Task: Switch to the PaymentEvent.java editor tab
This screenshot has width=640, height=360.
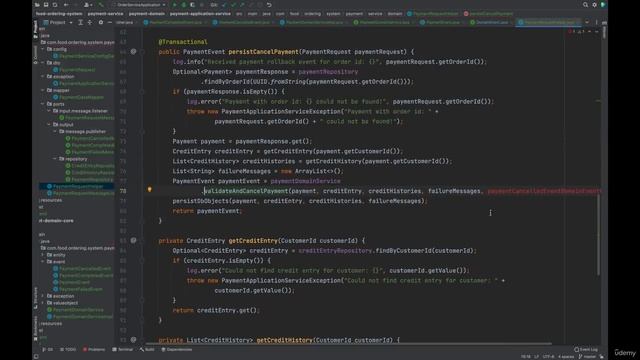Action: point(442,22)
